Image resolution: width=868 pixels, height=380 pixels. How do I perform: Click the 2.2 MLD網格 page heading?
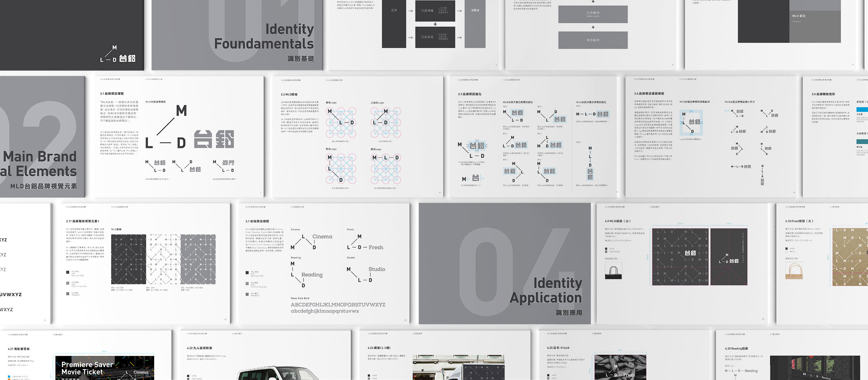289,94
